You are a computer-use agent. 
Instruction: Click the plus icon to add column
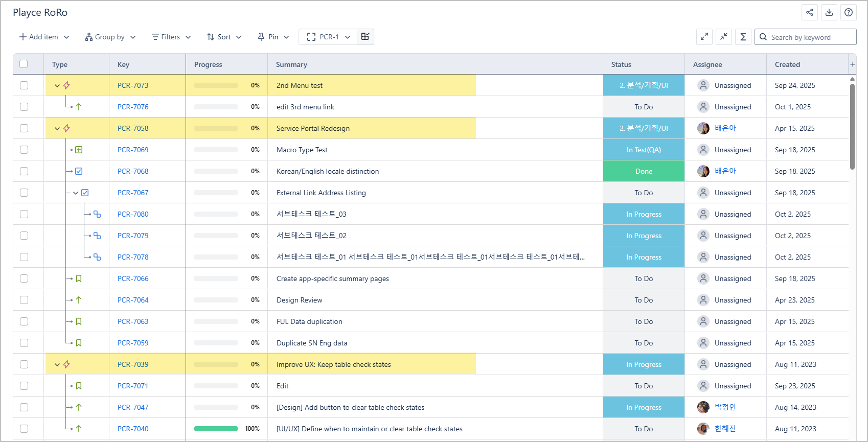[x=852, y=64]
